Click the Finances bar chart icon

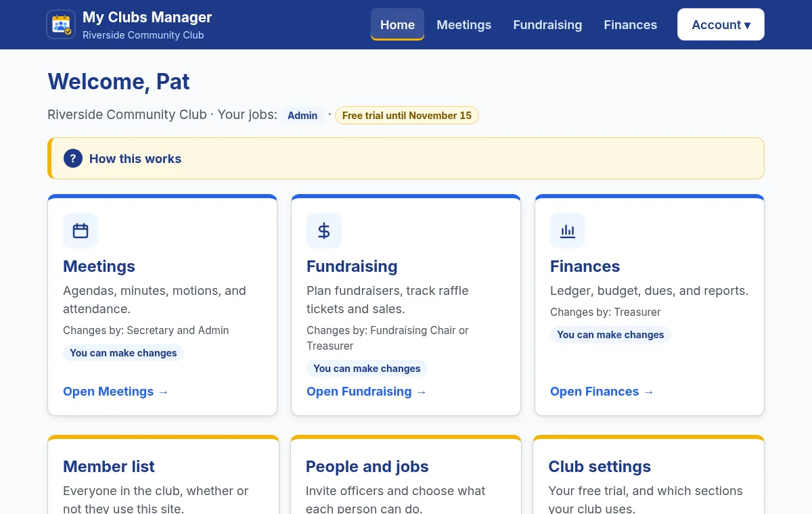(568, 231)
